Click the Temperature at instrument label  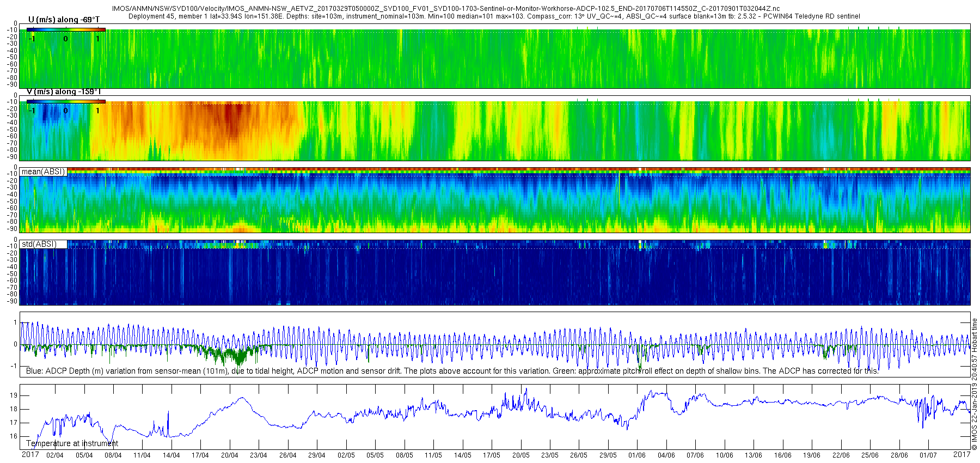pyautogui.click(x=72, y=443)
